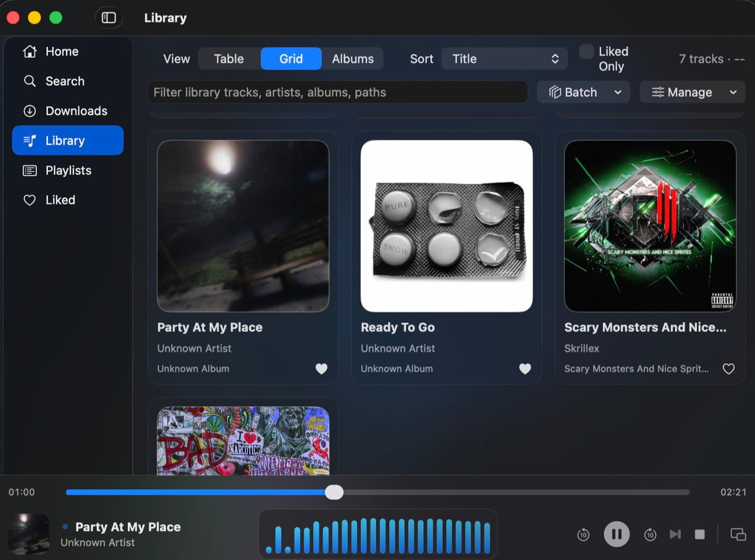
Task: Click the sidebar toggle icon in the titlebar
Action: coord(109,17)
